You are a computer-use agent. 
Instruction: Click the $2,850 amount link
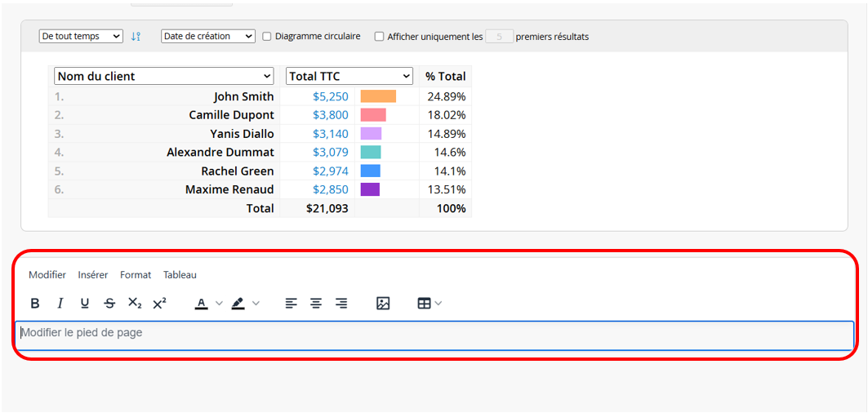coord(331,189)
